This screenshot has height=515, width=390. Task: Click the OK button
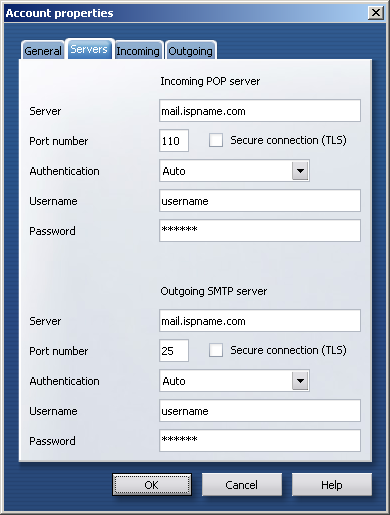pyautogui.click(x=152, y=485)
